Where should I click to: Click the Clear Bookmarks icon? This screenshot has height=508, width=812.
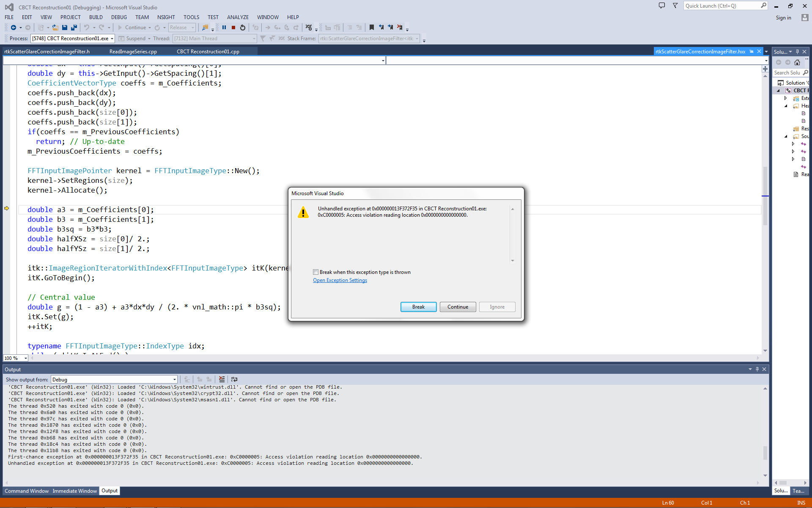point(400,28)
